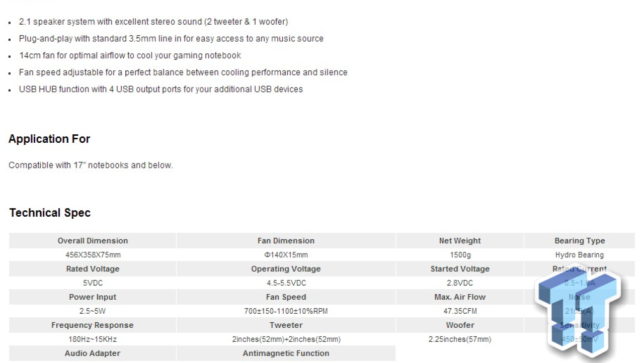Select the Max. Air Flow header

[460, 297]
